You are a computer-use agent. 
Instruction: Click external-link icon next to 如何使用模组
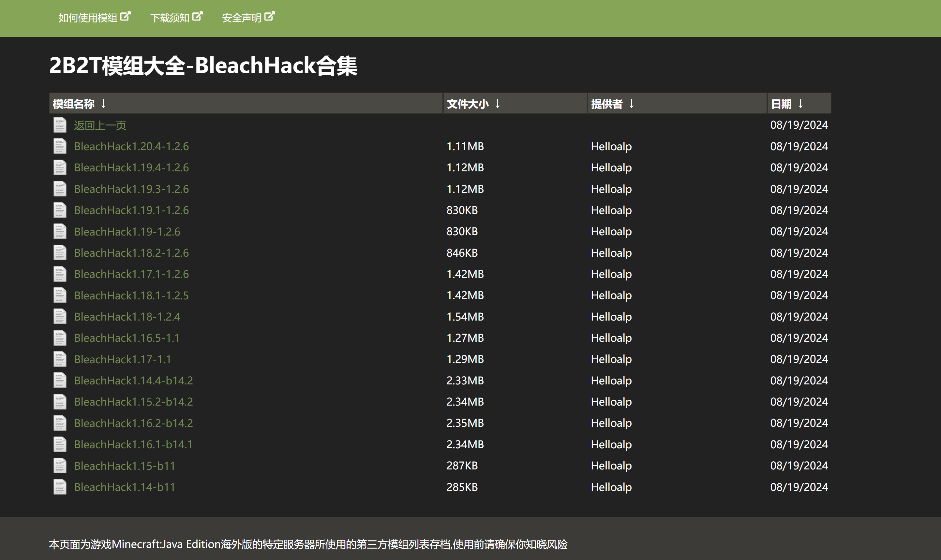click(125, 17)
